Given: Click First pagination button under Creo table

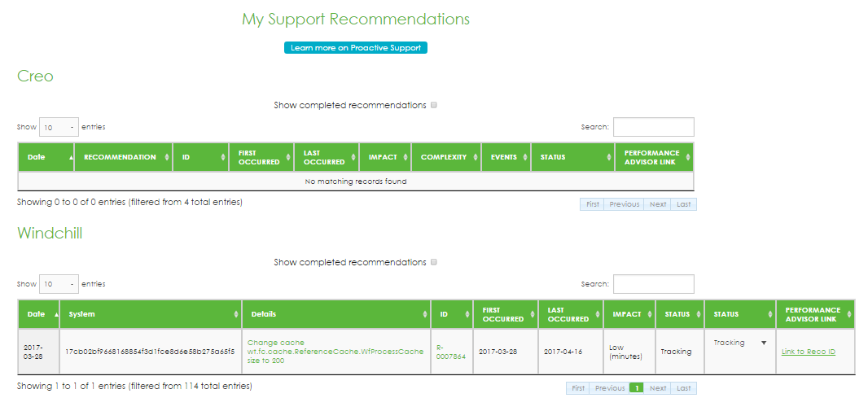Looking at the screenshot, I should 592,204.
